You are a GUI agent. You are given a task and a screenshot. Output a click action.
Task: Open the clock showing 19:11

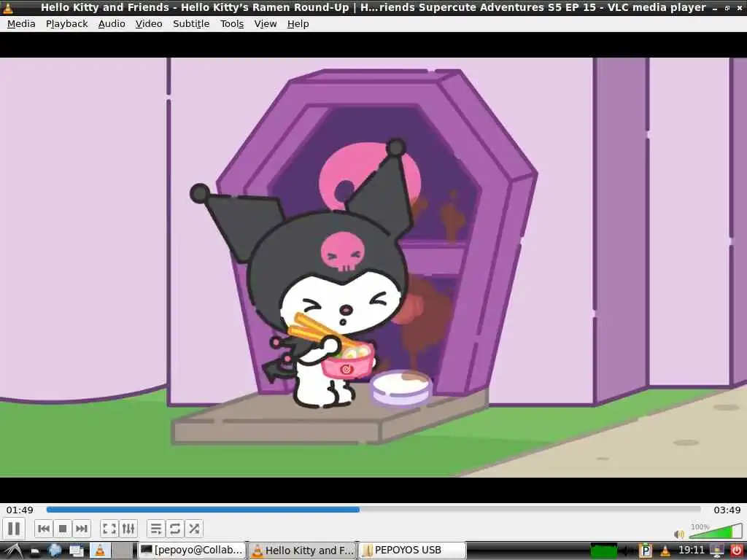click(692, 551)
